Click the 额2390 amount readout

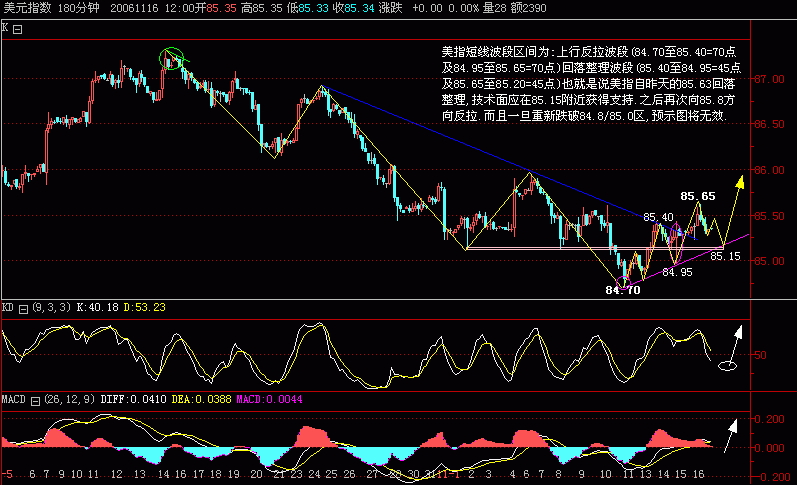[529, 8]
